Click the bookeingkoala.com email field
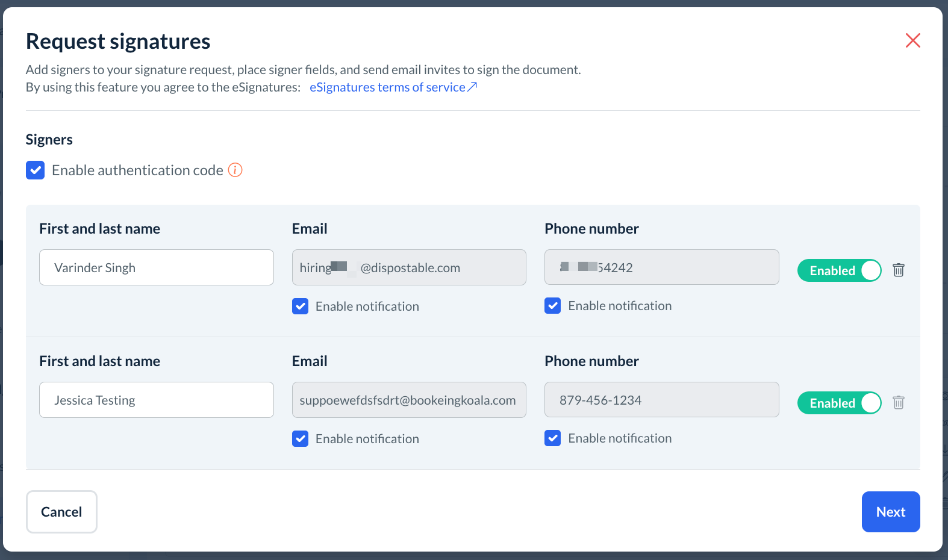This screenshot has height=560, width=948. (408, 400)
